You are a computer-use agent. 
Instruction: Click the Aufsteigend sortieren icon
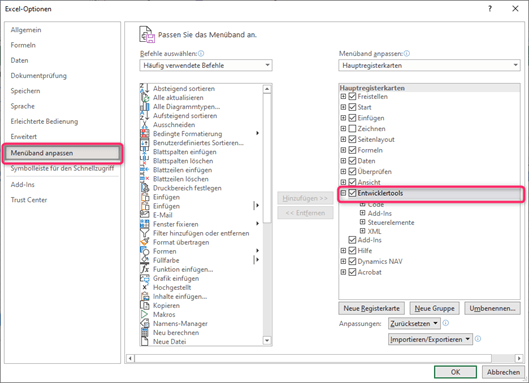point(144,116)
